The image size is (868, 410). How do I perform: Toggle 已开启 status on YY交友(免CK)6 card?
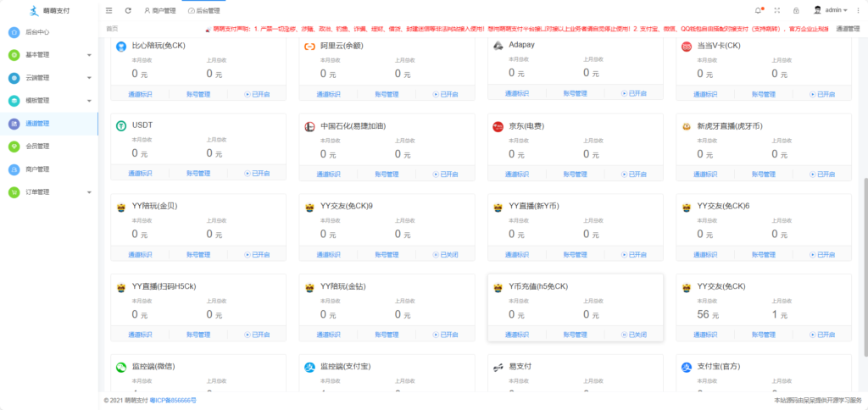coord(822,254)
